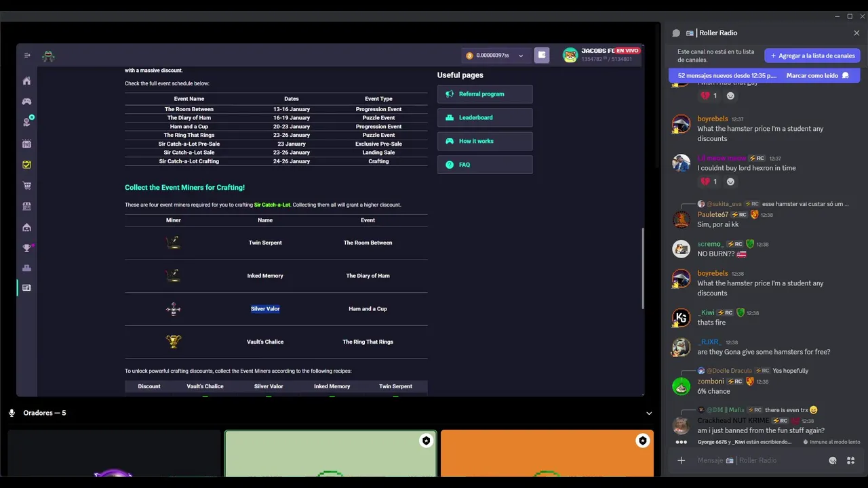This screenshot has width=868, height=488.
Task: Focus the Mensaje Roller Radio input
Action: coord(759,460)
